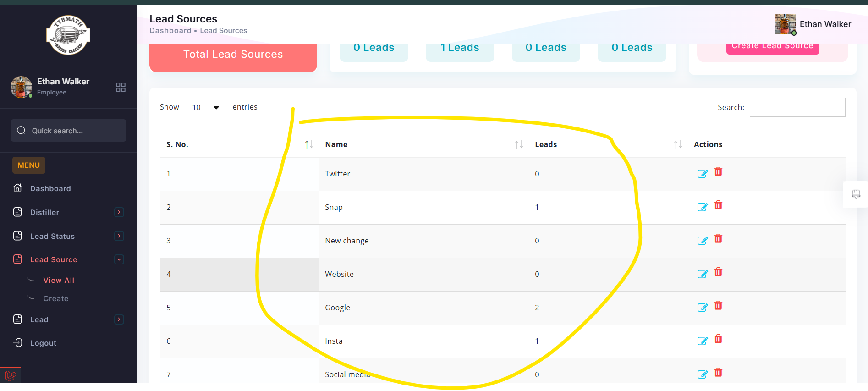Open the grid icon beside Ethan Walker
This screenshot has height=391, width=868.
coord(121,88)
